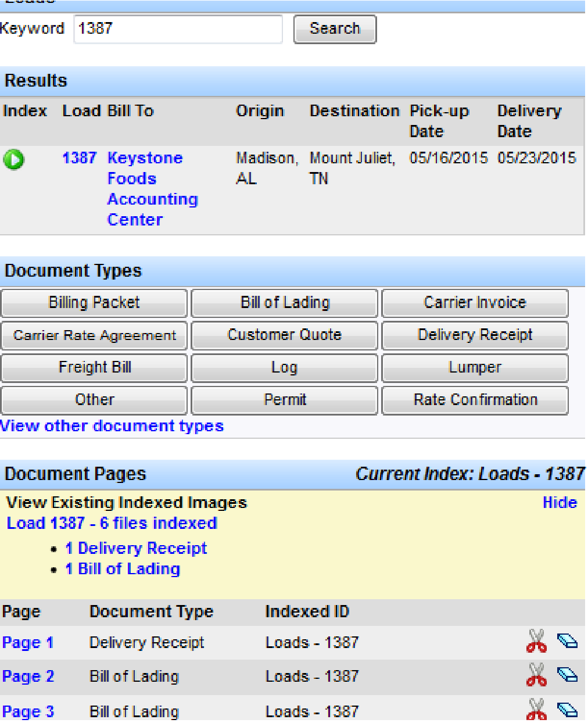Click the eraser icon on Page 1 row

pyautogui.click(x=567, y=640)
